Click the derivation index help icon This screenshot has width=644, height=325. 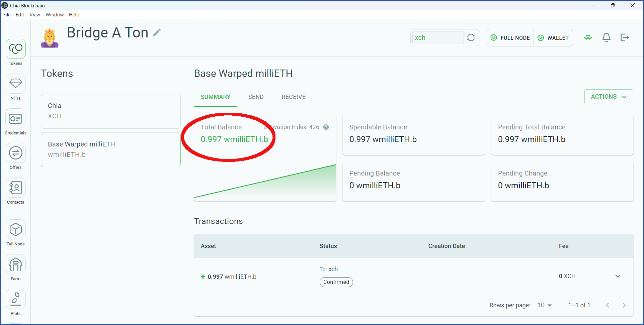click(x=326, y=127)
